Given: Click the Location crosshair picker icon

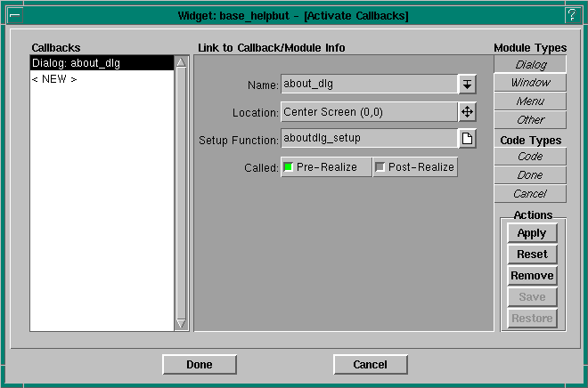Looking at the screenshot, I should pyautogui.click(x=468, y=112).
